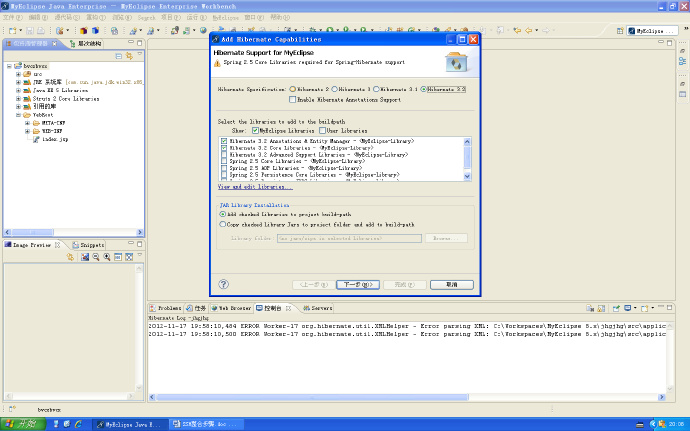Click the index.jsp file icon
The height and width of the screenshot is (431, 690).
[36, 139]
